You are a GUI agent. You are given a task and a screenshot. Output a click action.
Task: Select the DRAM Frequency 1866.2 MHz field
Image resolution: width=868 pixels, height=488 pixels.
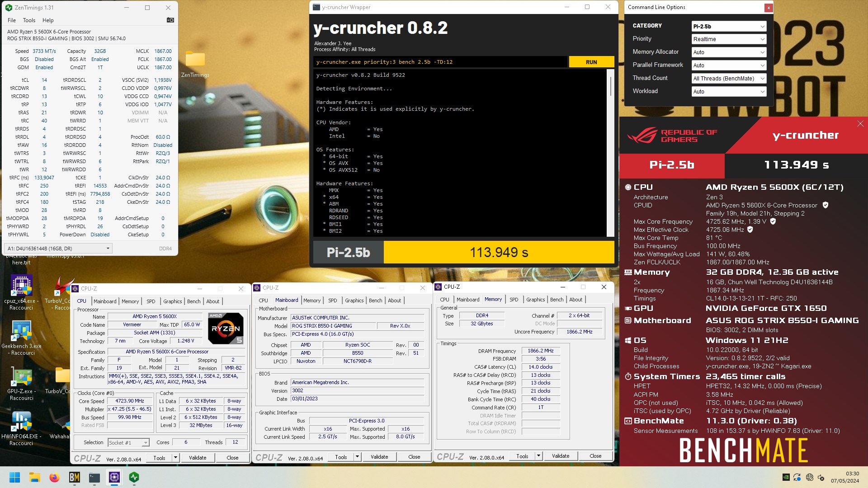tap(541, 351)
